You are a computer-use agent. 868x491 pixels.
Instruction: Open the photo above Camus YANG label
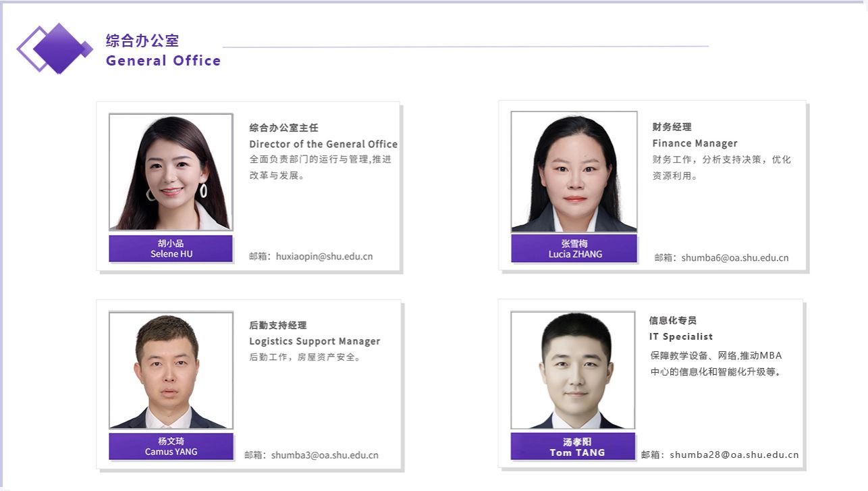coord(171,370)
